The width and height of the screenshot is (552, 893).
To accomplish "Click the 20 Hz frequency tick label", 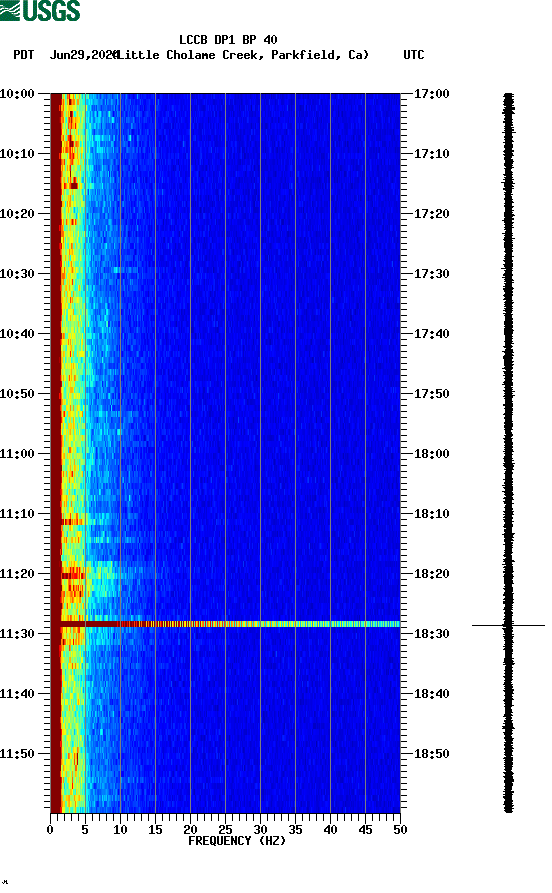I will tap(190, 830).
